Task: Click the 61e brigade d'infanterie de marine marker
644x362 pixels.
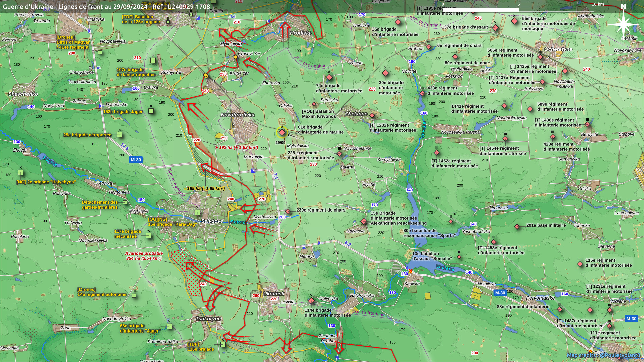Action: 282,133
